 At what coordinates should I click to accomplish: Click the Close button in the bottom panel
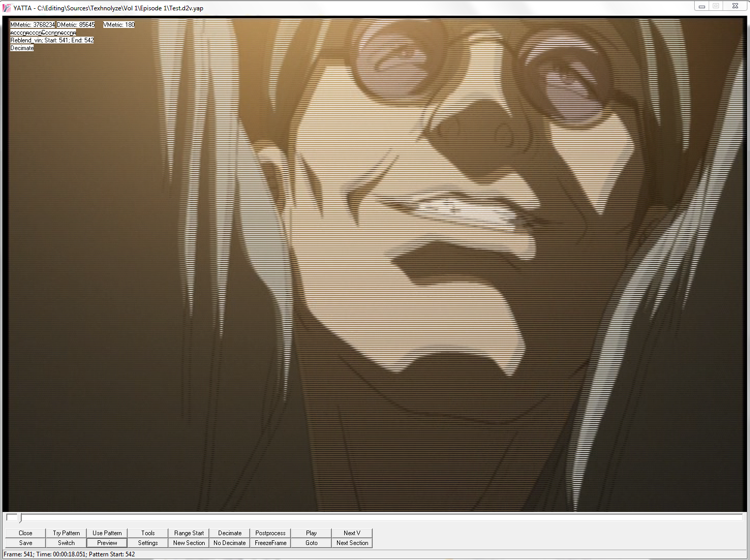[x=25, y=533]
